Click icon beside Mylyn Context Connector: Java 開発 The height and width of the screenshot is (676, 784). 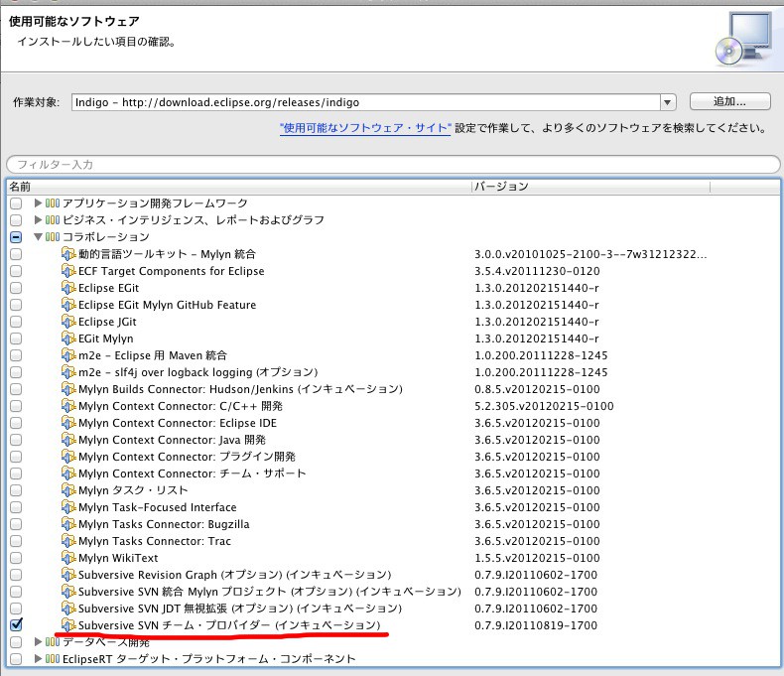68,440
